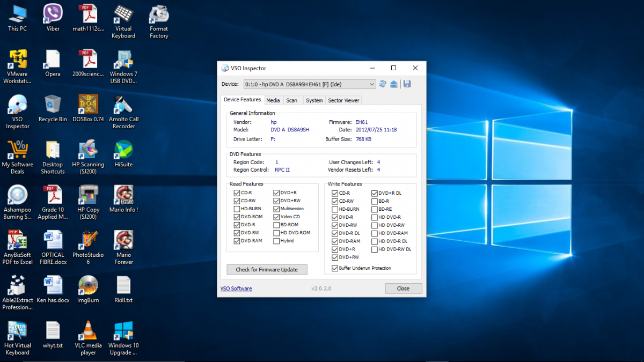
Task: Select the Amolto Call Recorder icon
Action: coord(123,112)
